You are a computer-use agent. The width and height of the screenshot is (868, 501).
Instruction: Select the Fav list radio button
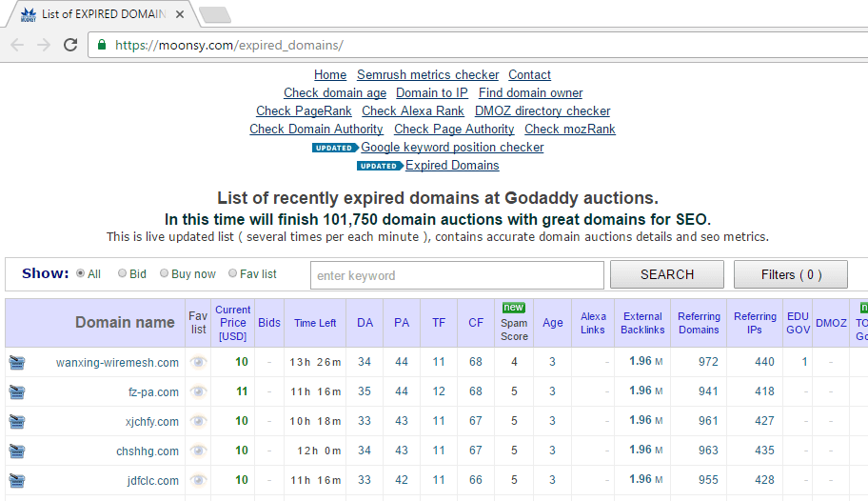[233, 273]
